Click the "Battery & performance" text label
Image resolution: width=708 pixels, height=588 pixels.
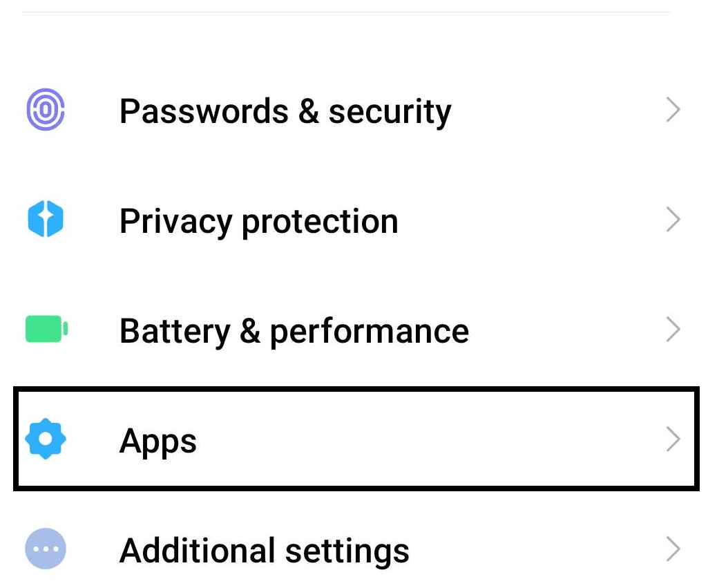tap(294, 331)
